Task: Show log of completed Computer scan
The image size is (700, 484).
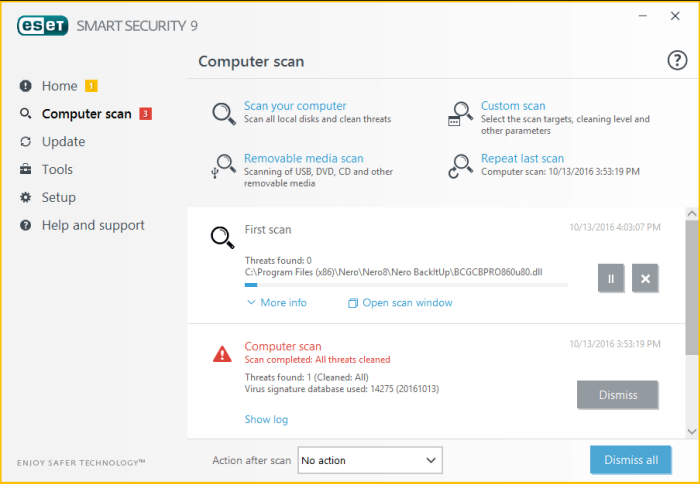Action: pyautogui.click(x=266, y=419)
